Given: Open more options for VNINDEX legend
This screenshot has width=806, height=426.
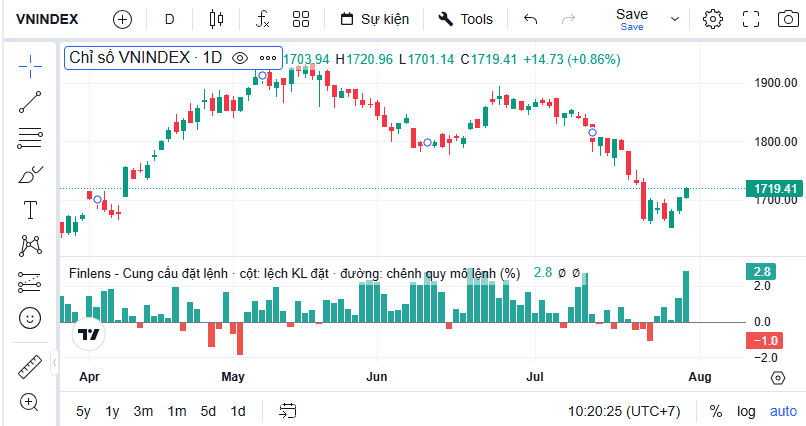Looking at the screenshot, I should coord(268,58).
